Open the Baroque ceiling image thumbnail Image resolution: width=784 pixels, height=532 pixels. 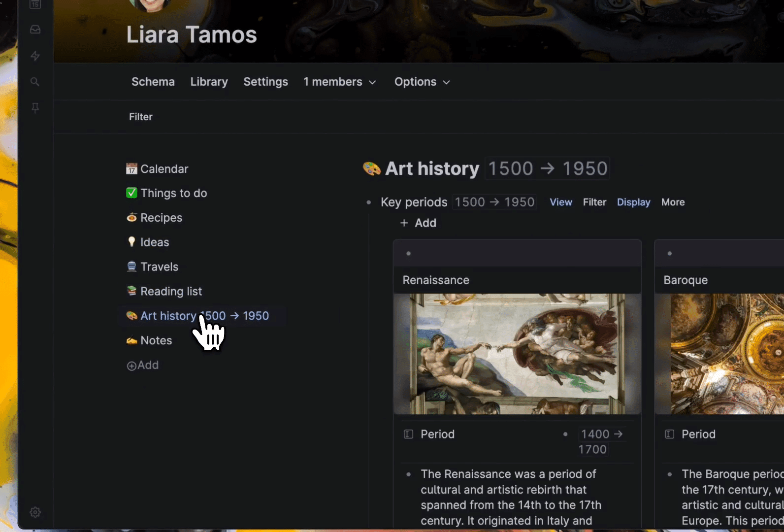click(719, 354)
